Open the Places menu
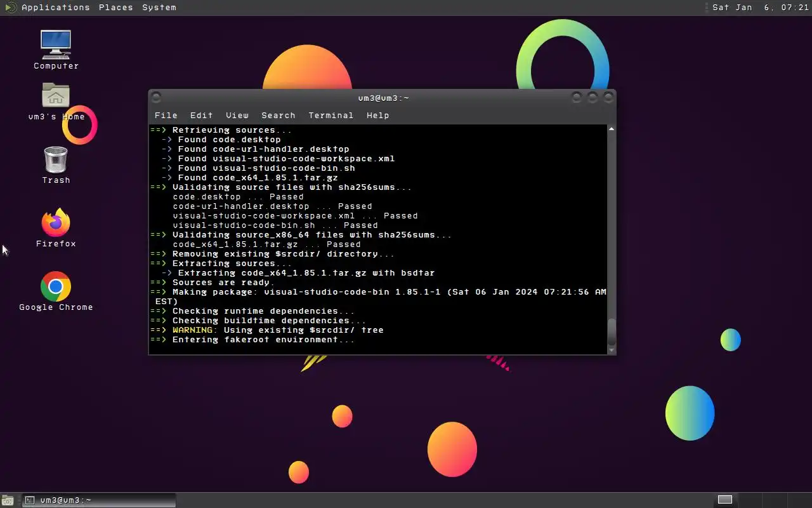 [116, 8]
